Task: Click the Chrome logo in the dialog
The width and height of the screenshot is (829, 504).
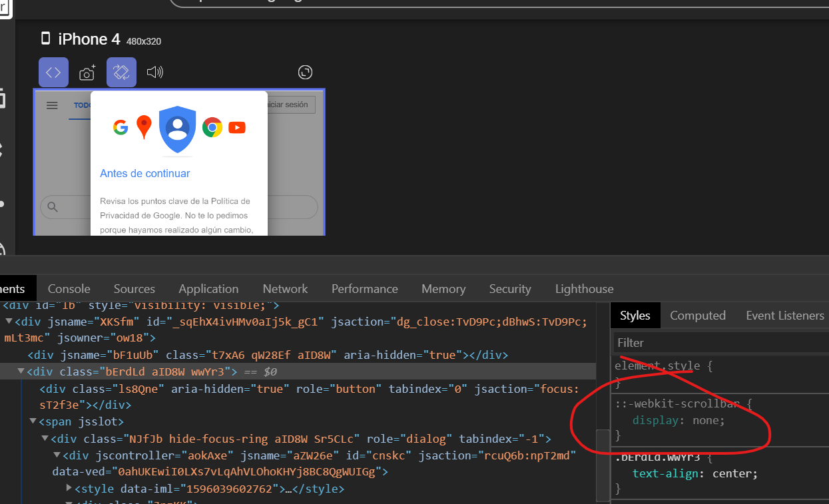Action: click(x=212, y=127)
